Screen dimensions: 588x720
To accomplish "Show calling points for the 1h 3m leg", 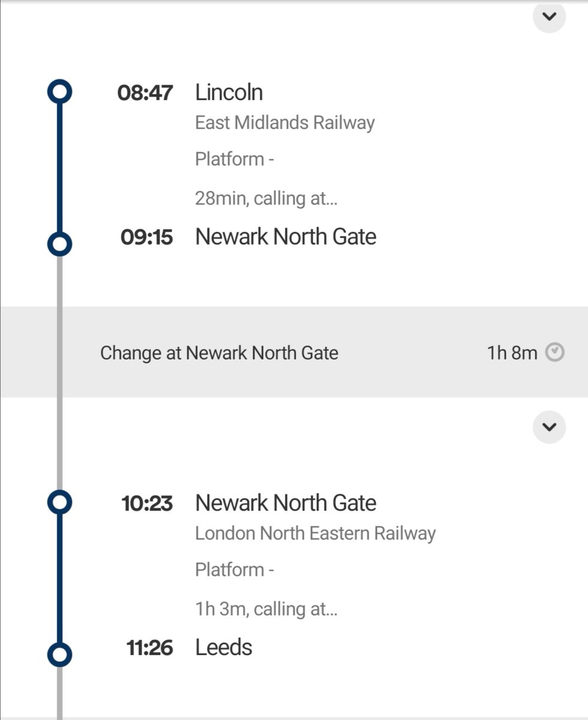I will click(x=266, y=609).
